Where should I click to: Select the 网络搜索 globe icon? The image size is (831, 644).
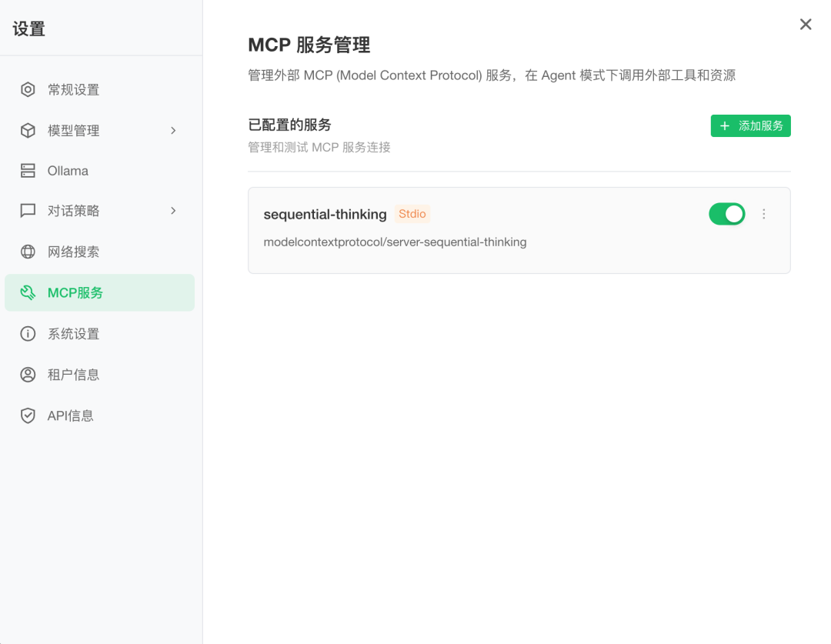coord(28,251)
